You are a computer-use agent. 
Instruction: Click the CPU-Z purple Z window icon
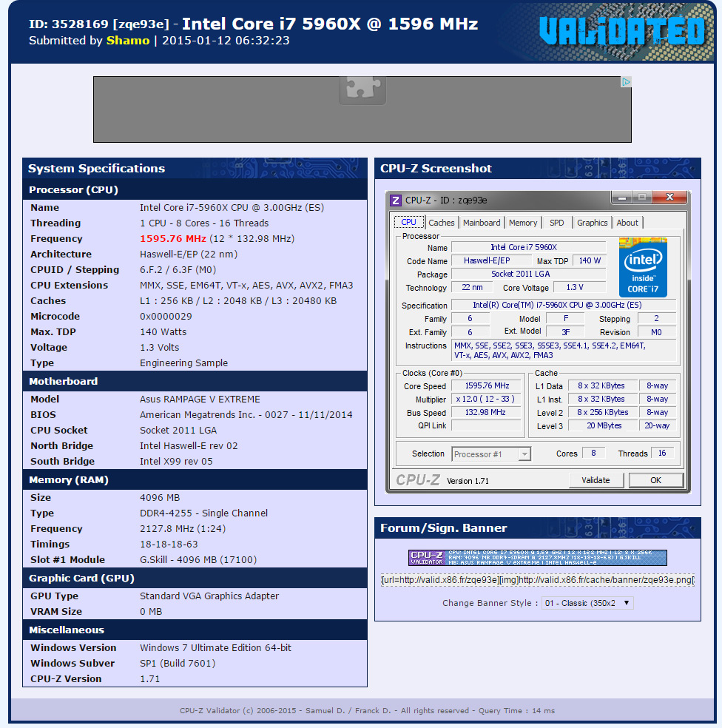point(396,200)
